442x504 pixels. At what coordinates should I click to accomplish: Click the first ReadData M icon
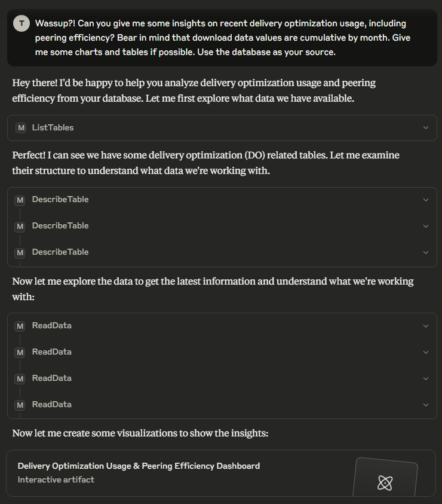20,326
